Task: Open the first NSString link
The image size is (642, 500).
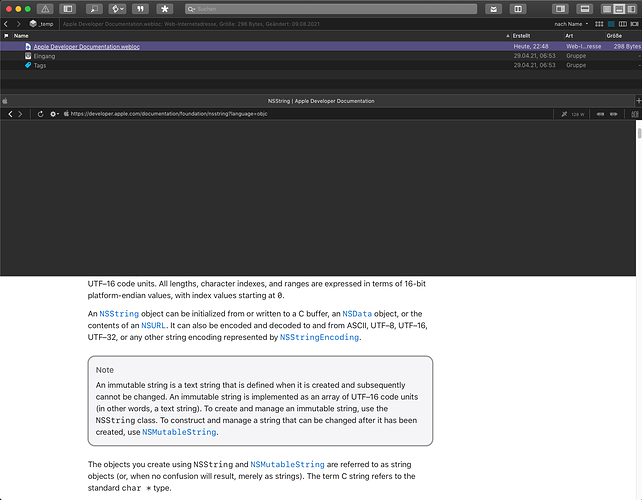Action: click(119, 314)
